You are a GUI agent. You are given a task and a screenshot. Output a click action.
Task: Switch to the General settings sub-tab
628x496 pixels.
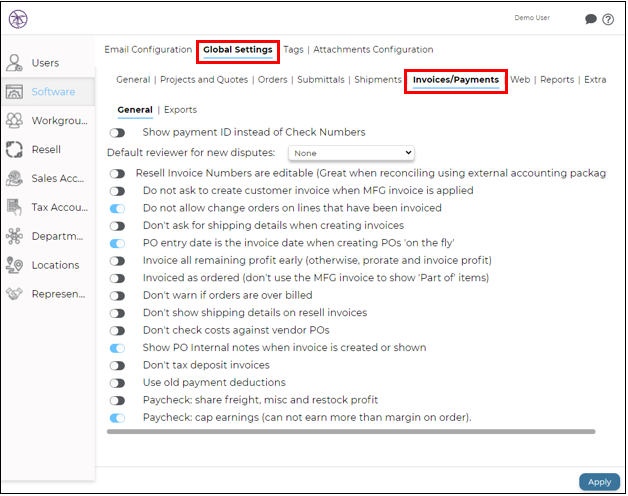133,80
